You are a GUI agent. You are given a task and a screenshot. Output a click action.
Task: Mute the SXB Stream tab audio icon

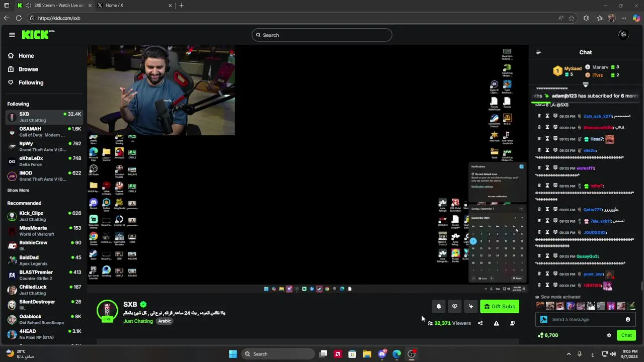click(28, 6)
